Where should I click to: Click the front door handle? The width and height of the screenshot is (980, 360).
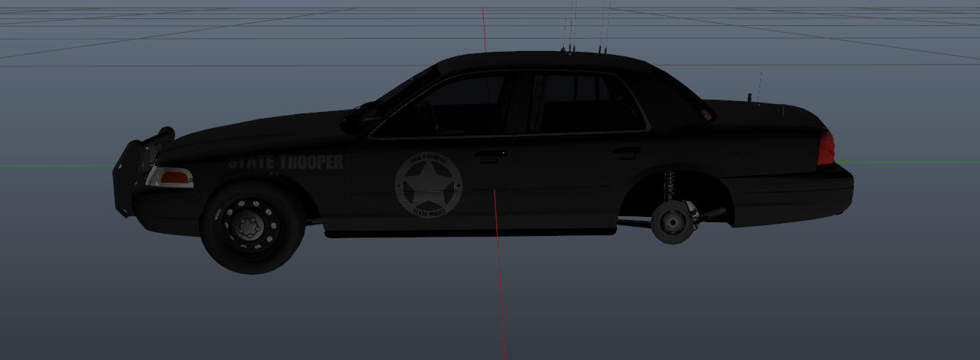click(x=492, y=154)
